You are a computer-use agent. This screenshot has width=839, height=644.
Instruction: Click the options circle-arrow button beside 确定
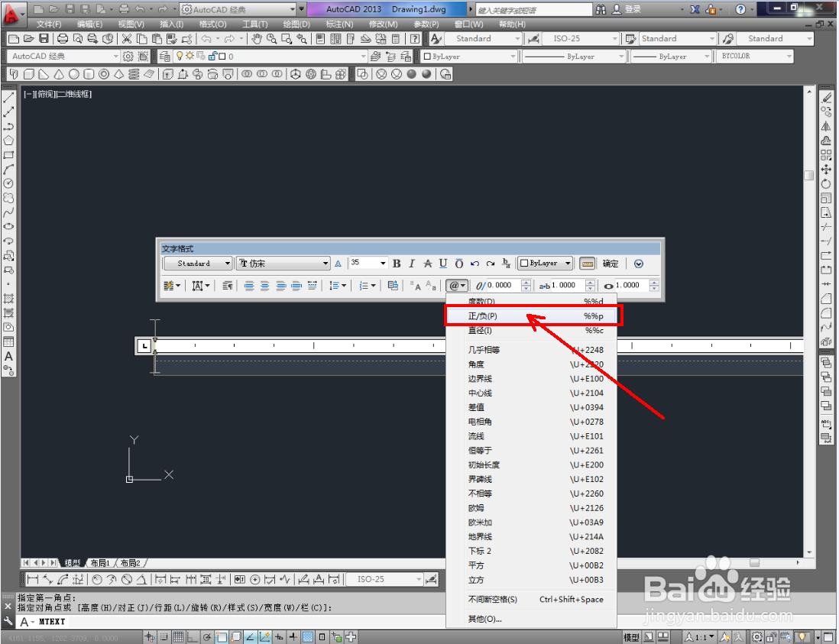point(638,264)
